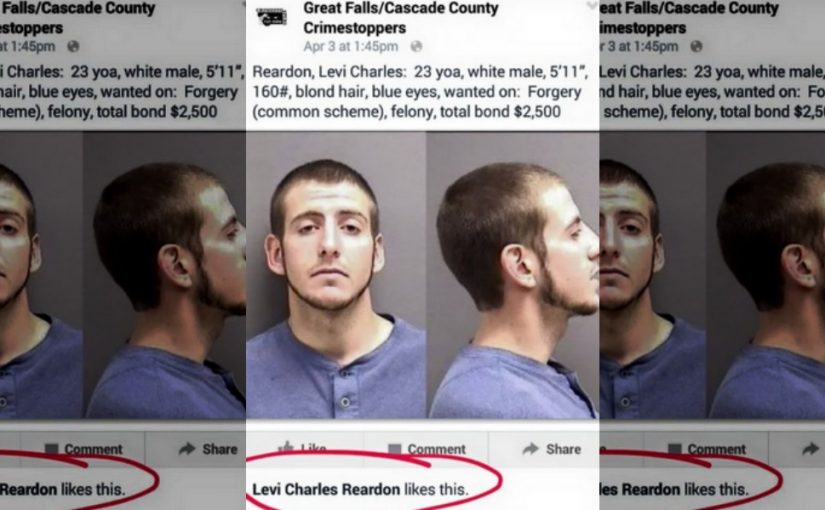
Task: Click the Comment bubble icon in the middle post
Action: pyautogui.click(x=395, y=449)
